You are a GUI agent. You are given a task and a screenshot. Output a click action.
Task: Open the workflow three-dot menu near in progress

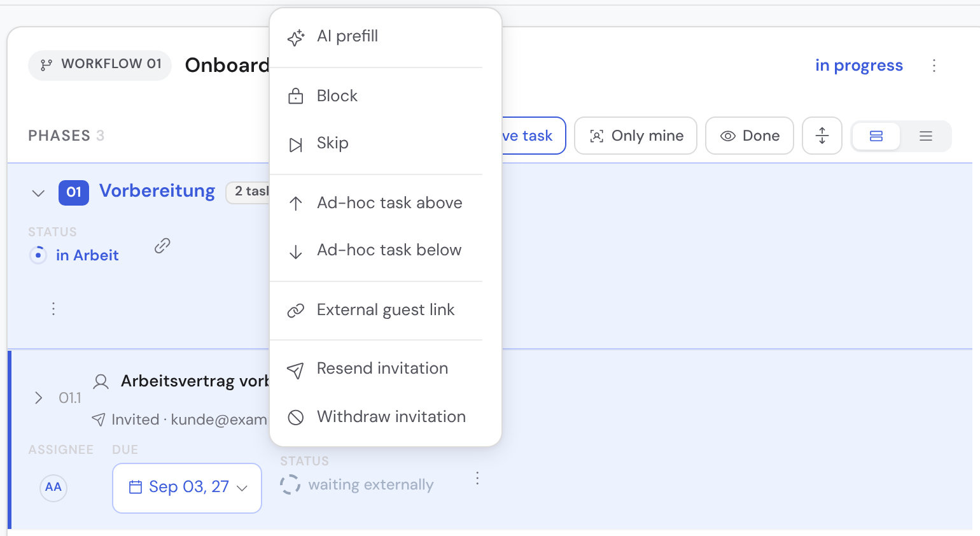click(934, 66)
